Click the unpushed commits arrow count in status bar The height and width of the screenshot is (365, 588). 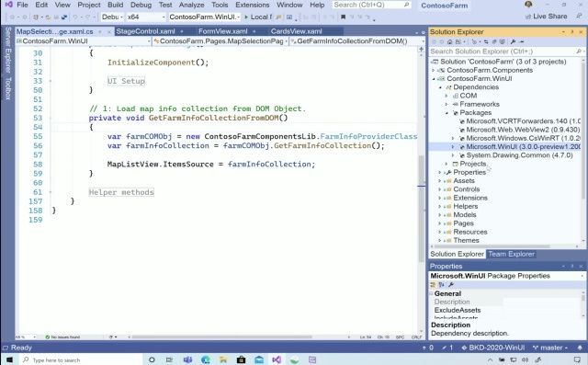click(x=428, y=348)
